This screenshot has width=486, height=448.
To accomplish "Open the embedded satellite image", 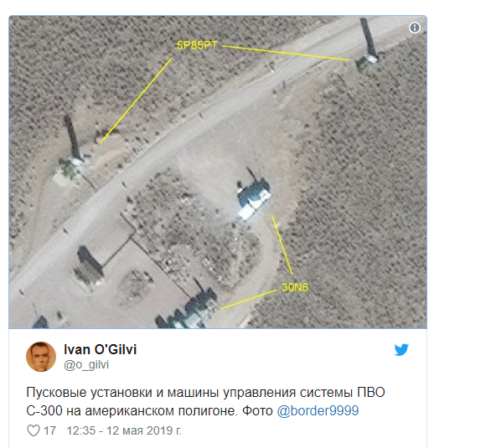I will click(218, 172).
